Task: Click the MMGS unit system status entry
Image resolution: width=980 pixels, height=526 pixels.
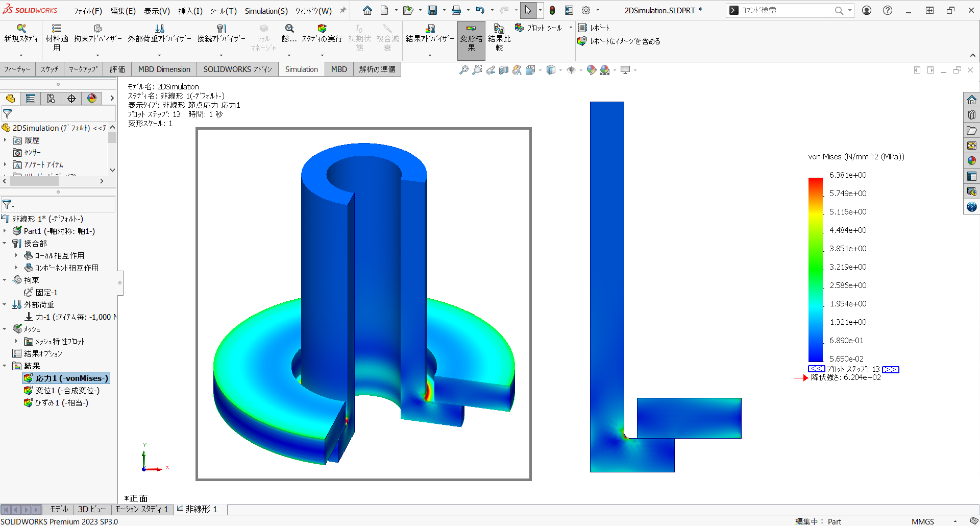Action: pos(923,521)
